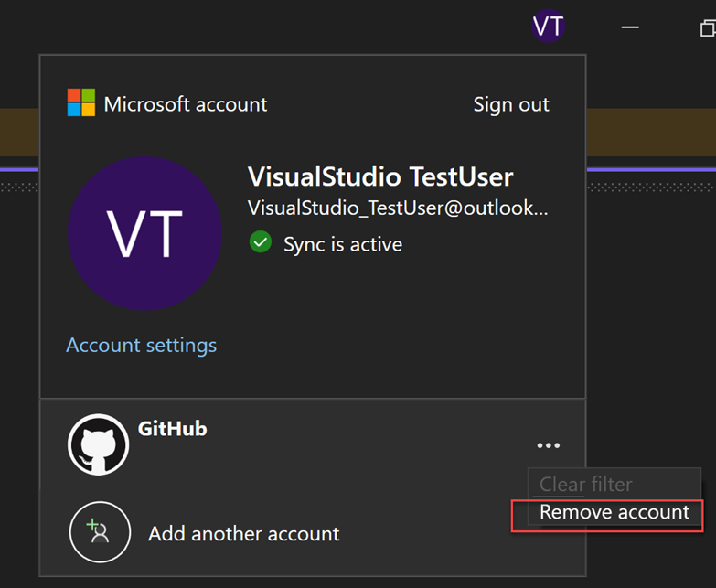This screenshot has height=588, width=716.
Task: Minimize the Visual Studio window
Action: click(x=630, y=27)
